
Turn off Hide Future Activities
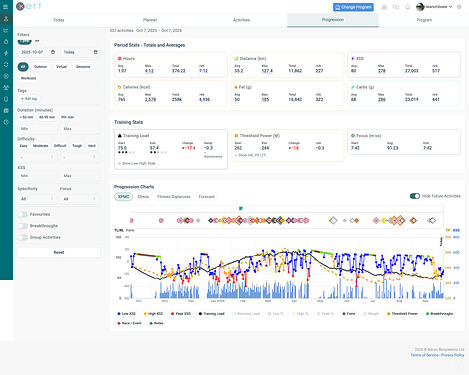pos(415,196)
